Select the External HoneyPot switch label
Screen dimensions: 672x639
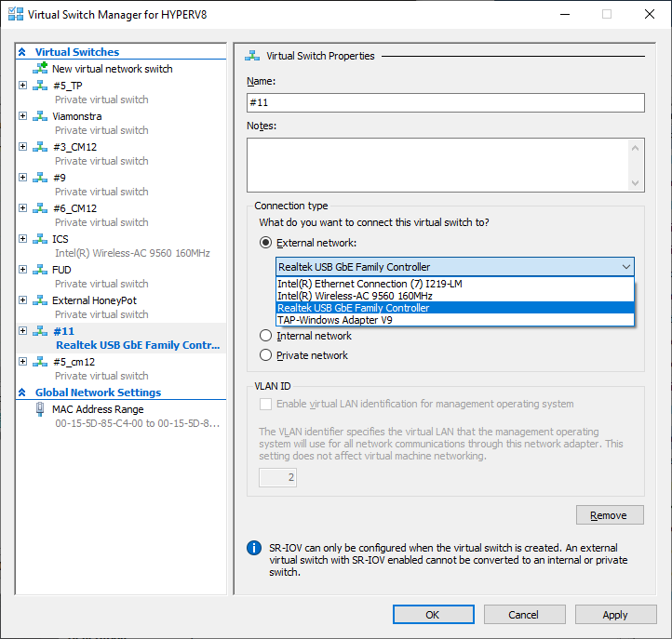[x=94, y=300]
